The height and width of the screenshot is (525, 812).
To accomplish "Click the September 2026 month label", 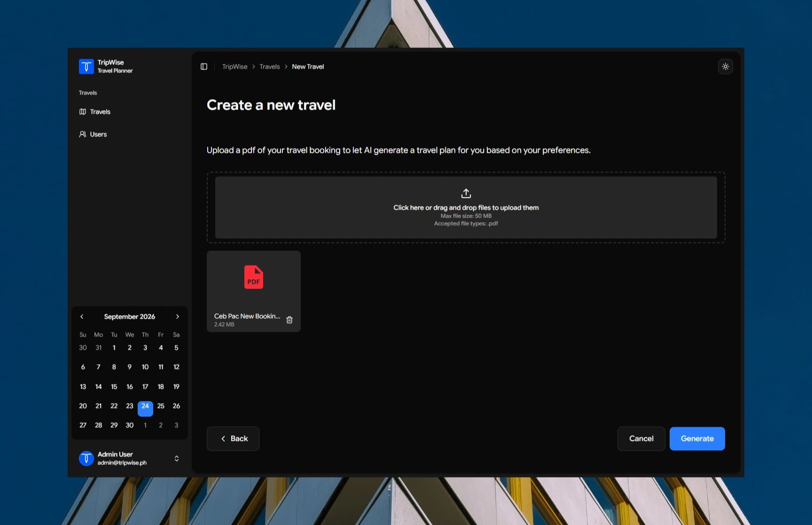I will click(130, 317).
